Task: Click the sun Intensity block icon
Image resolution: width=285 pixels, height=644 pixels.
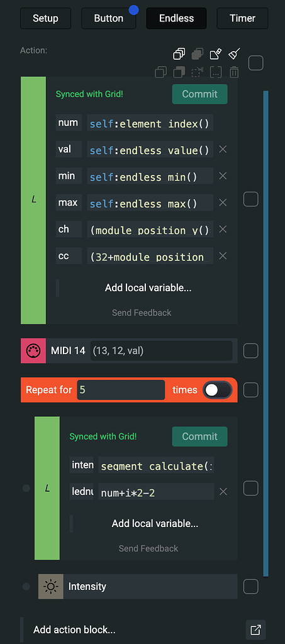Action: pyautogui.click(x=51, y=587)
